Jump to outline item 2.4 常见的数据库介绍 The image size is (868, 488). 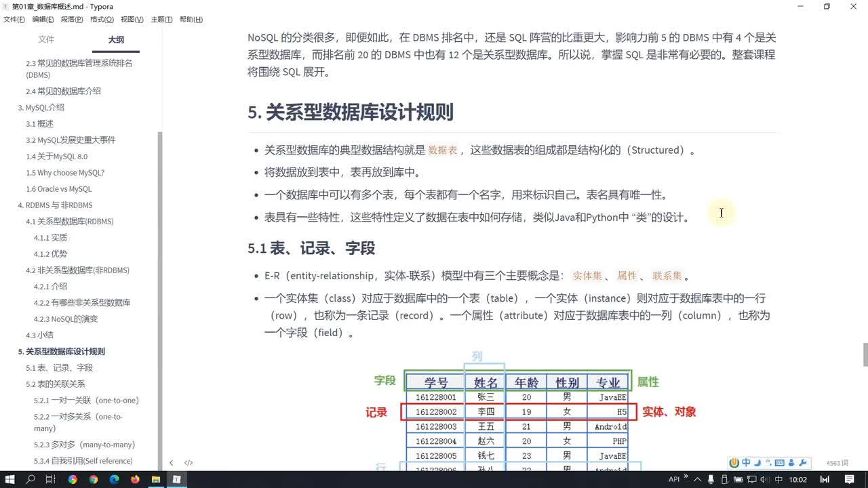click(63, 91)
